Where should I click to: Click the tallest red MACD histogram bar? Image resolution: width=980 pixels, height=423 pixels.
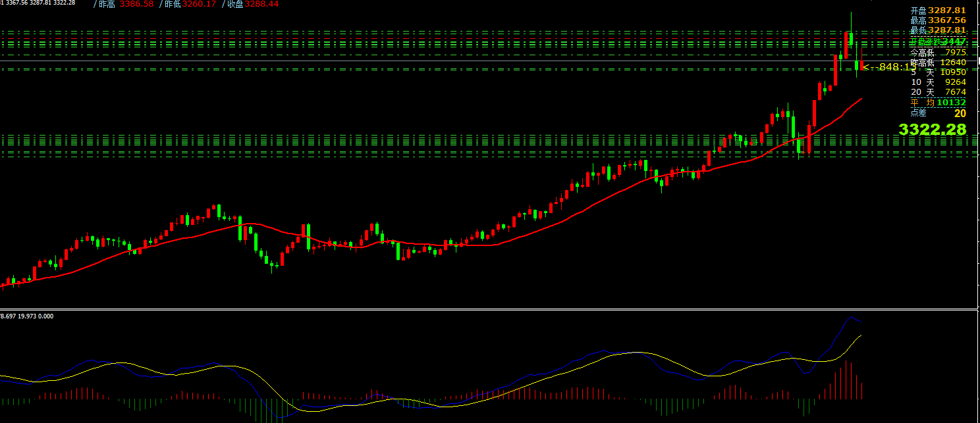(x=846, y=380)
